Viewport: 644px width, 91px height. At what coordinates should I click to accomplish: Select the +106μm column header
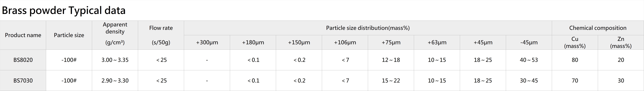pyautogui.click(x=345, y=42)
